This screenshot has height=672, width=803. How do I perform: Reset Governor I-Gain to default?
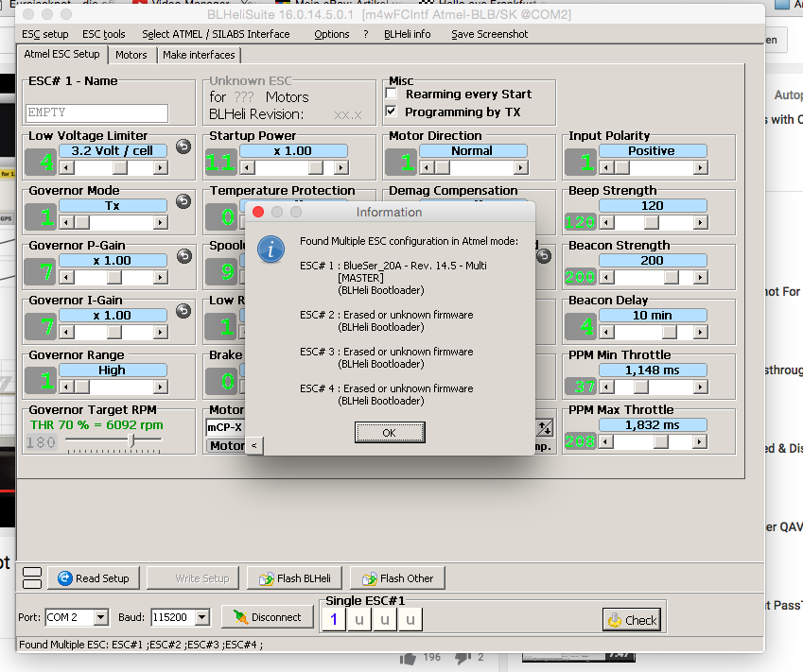pos(183,311)
